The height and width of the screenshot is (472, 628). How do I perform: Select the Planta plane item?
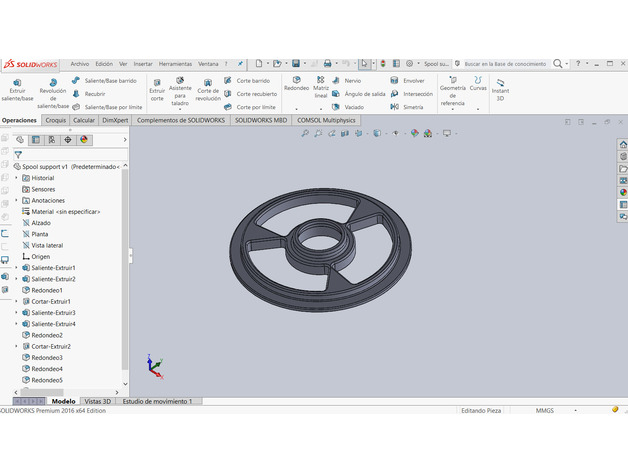pos(35,234)
